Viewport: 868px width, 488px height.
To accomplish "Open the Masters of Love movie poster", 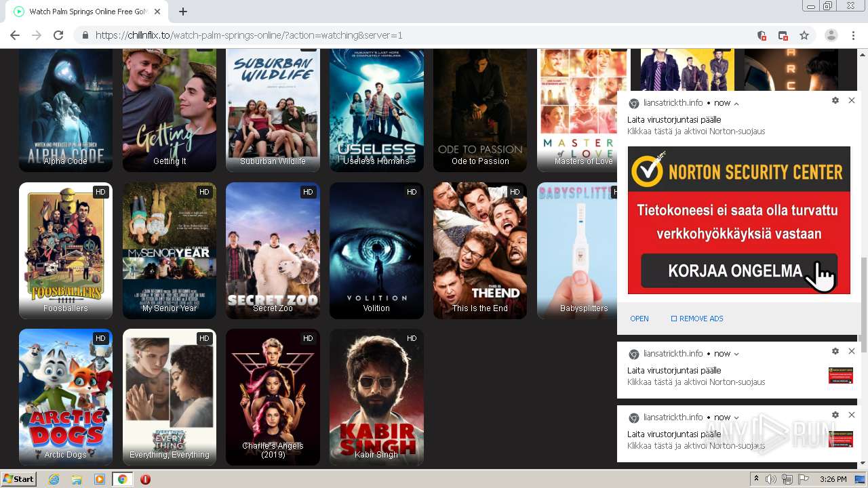I will coord(577,110).
